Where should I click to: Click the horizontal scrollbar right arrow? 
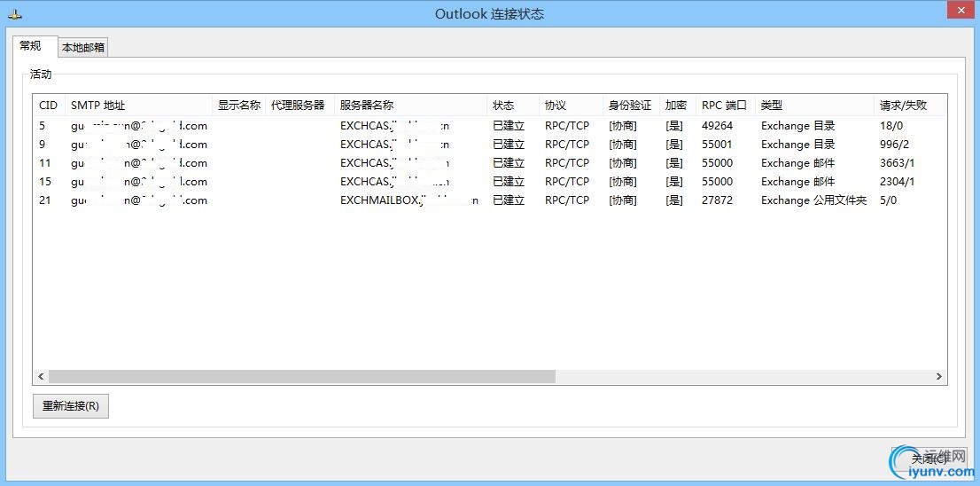click(x=938, y=377)
